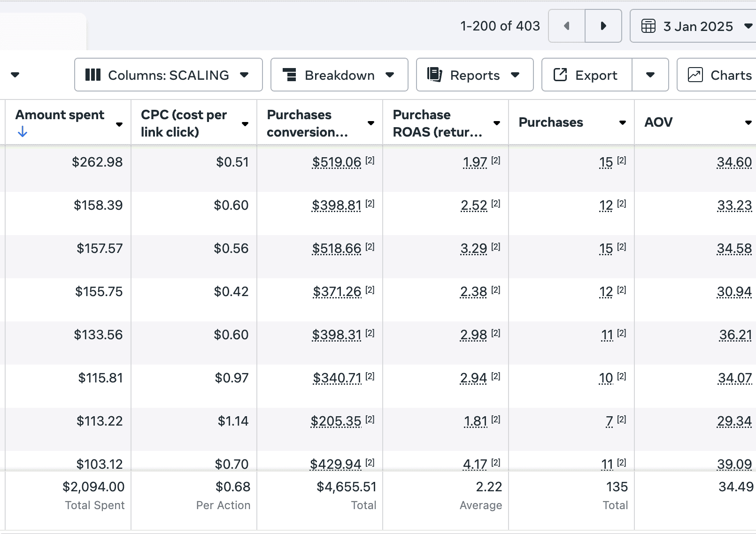Open the AOV column options arrow
Viewport: 756px width, 534px height.
(748, 123)
